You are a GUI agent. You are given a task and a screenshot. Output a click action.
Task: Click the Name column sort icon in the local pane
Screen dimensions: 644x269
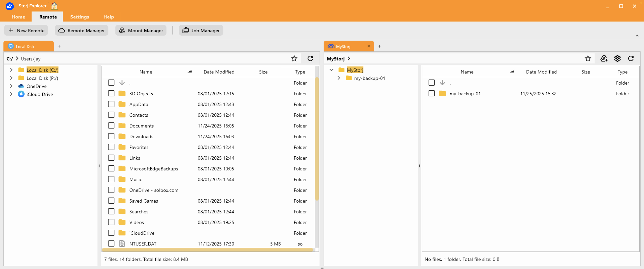coord(190,72)
